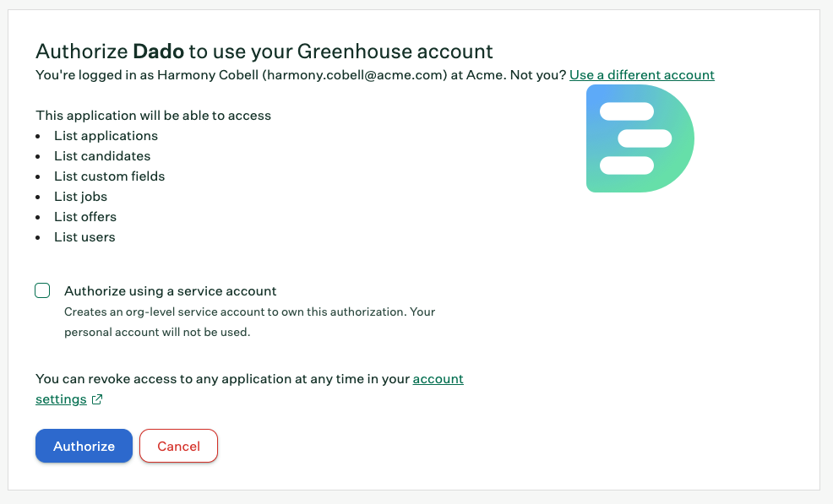The height and width of the screenshot is (504, 833).
Task: Select the 'List jobs' permission item
Action: pos(81,197)
